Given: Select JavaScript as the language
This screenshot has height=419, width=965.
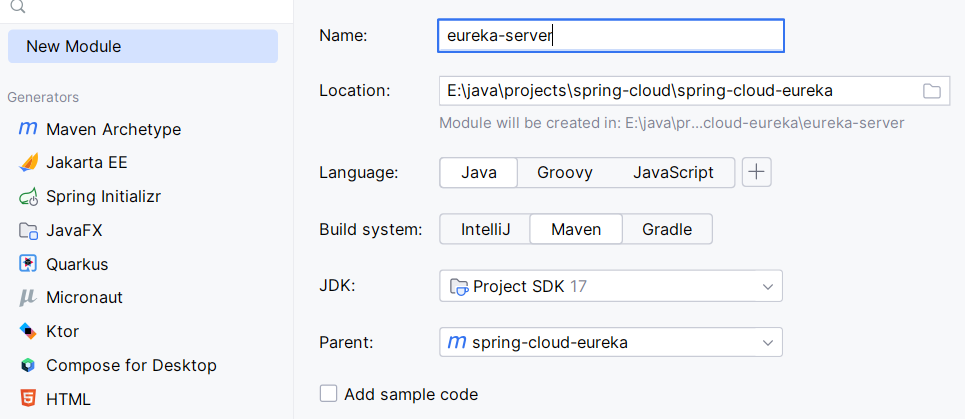Looking at the screenshot, I should pyautogui.click(x=673, y=172).
